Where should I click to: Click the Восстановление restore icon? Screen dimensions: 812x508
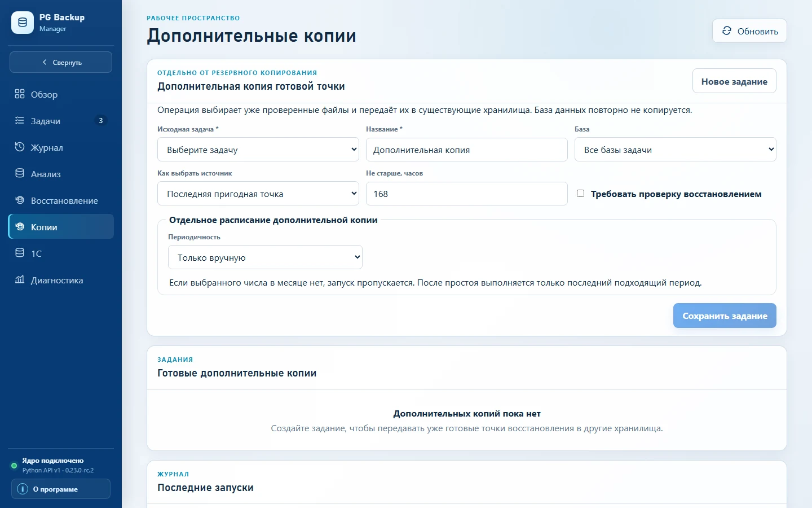pyautogui.click(x=20, y=200)
